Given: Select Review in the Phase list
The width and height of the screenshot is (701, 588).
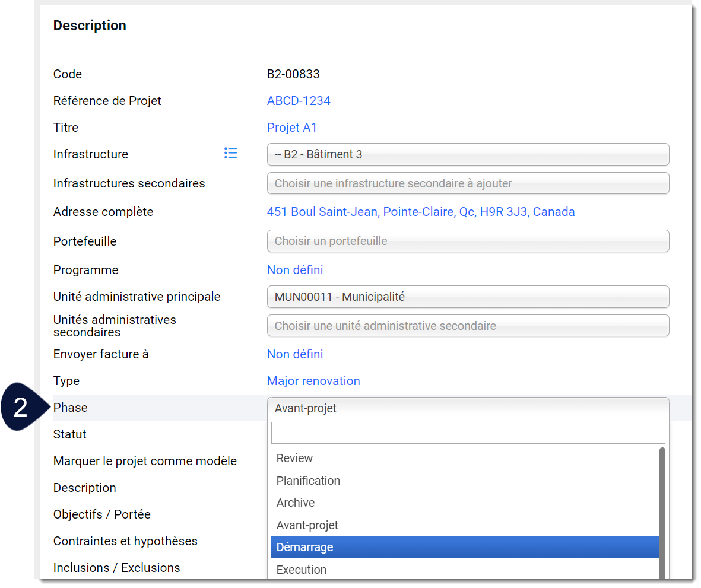Looking at the screenshot, I should [465, 459].
